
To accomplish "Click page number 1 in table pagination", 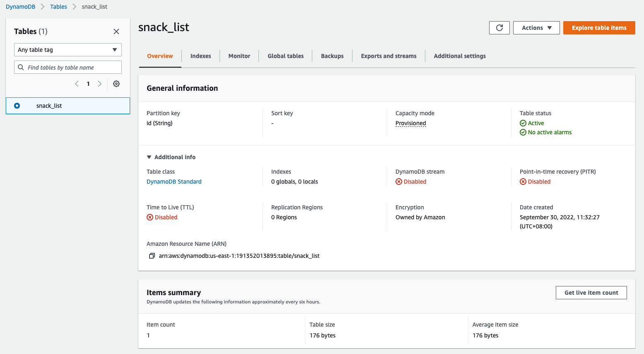I will [x=88, y=84].
